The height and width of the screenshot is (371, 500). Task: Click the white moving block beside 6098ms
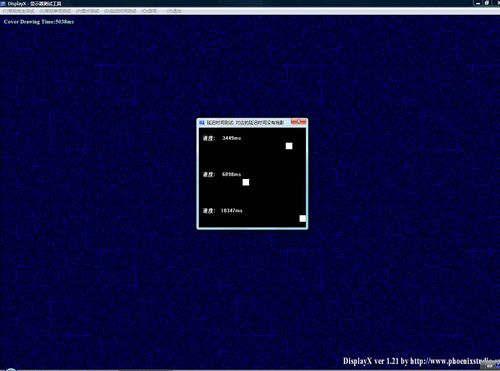click(x=246, y=182)
